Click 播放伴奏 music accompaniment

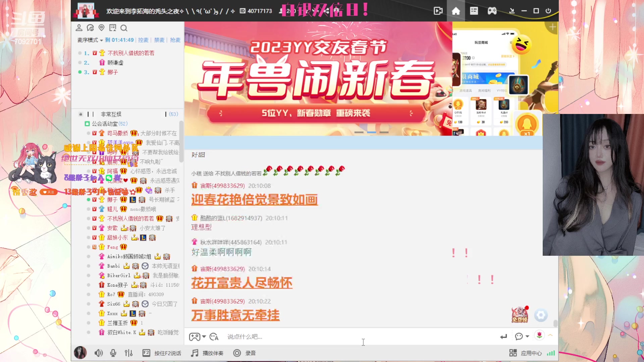pos(207,353)
